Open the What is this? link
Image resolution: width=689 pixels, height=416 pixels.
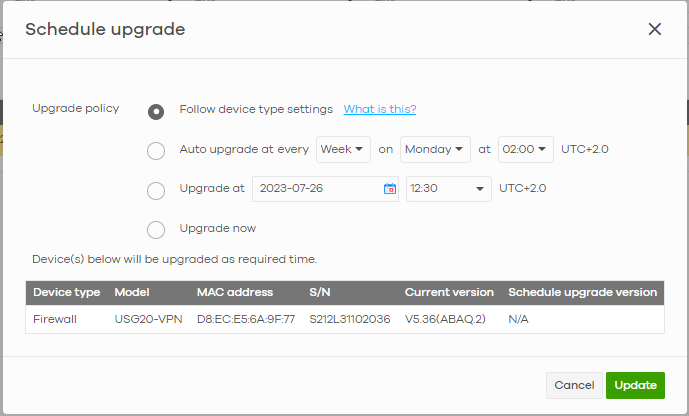[x=380, y=109]
